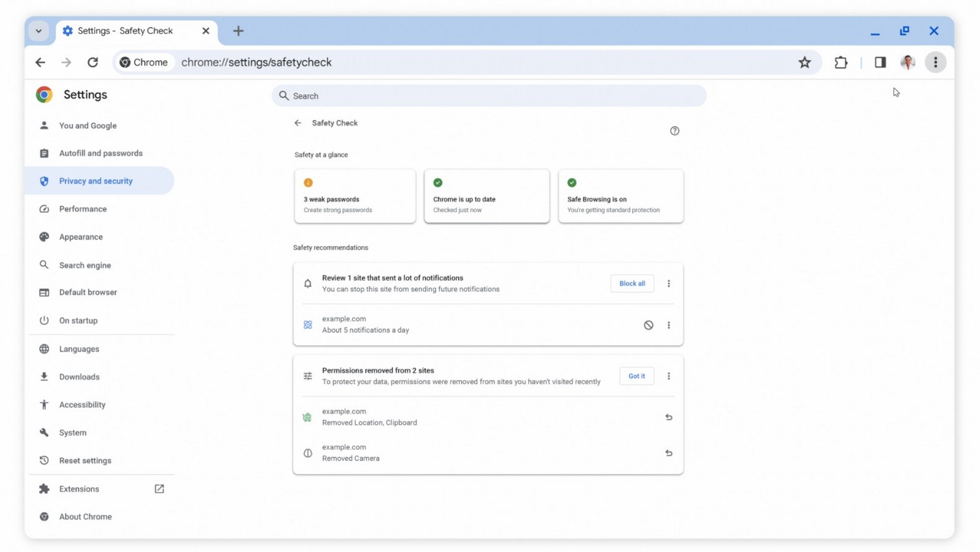This screenshot has height=552, width=980.
Task: Bookmark this page using the star icon
Action: point(805,62)
